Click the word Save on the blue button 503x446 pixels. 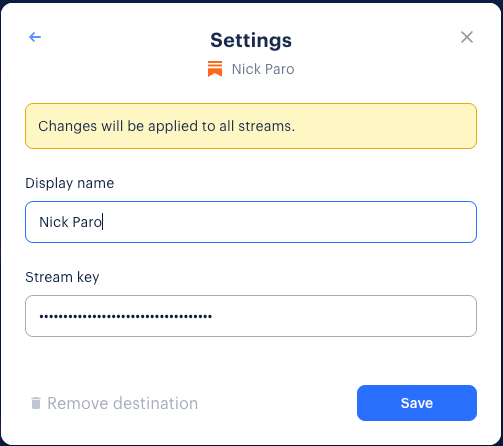(x=417, y=403)
